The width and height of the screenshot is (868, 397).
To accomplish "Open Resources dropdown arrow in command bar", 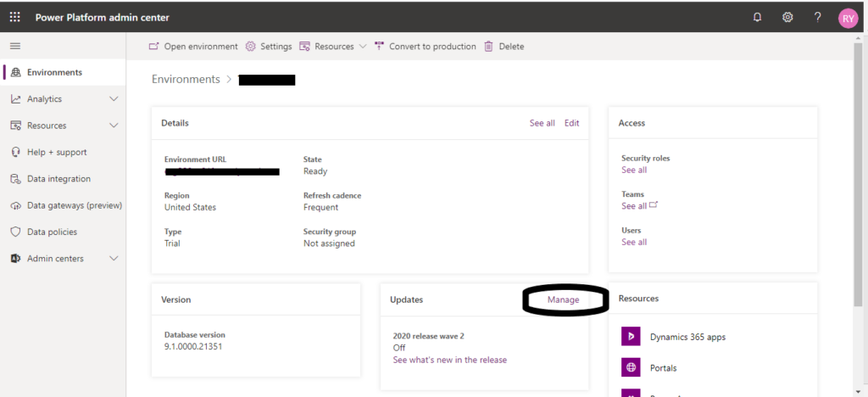I will click(363, 47).
